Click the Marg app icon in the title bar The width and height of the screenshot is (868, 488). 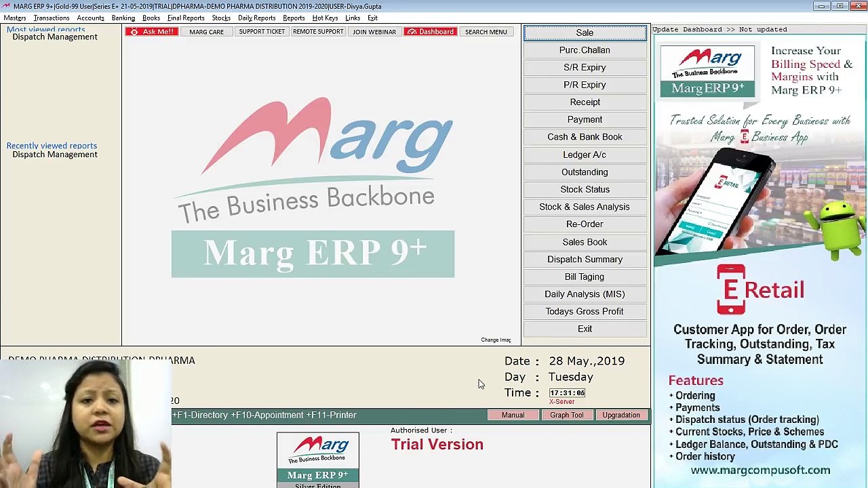6,6
